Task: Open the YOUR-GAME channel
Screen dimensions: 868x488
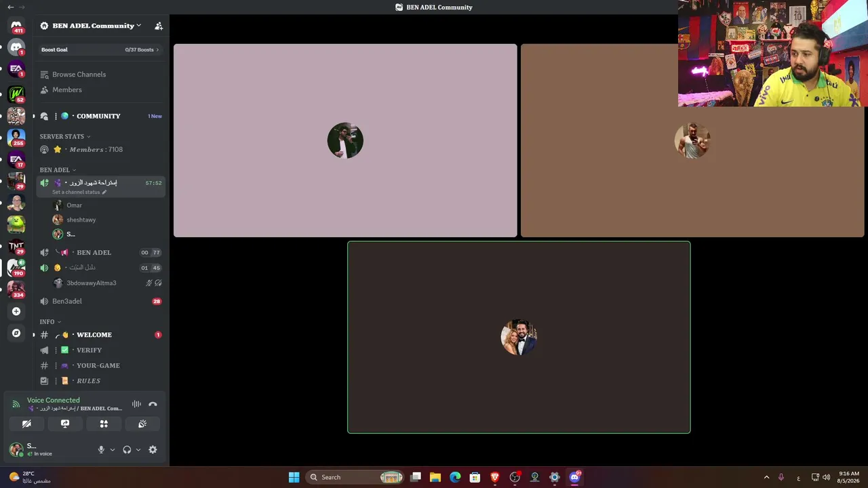Action: tap(100, 365)
